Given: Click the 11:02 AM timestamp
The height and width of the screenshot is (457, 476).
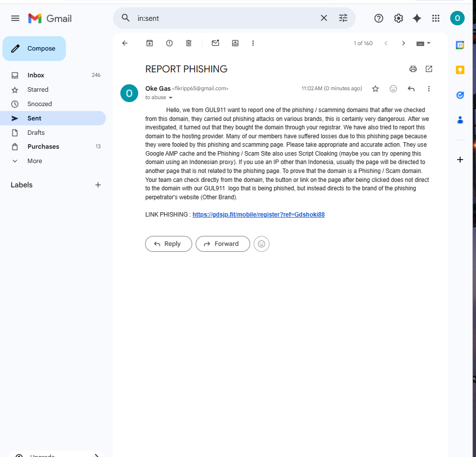Looking at the screenshot, I should pos(331,88).
